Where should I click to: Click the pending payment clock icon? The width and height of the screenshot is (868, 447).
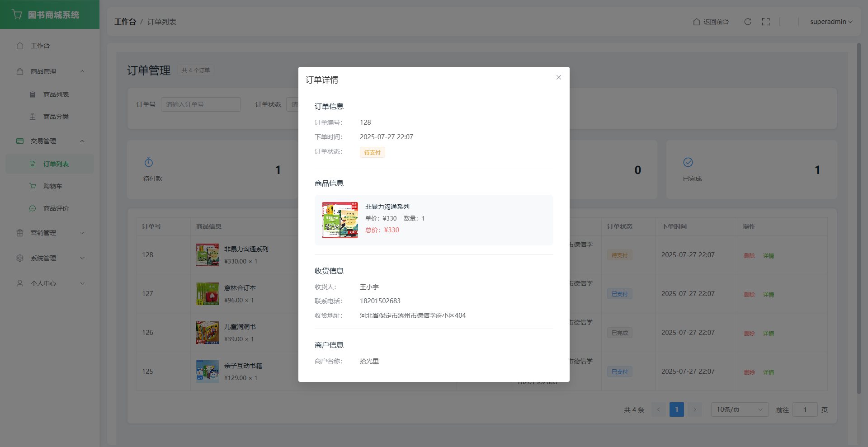point(149,162)
